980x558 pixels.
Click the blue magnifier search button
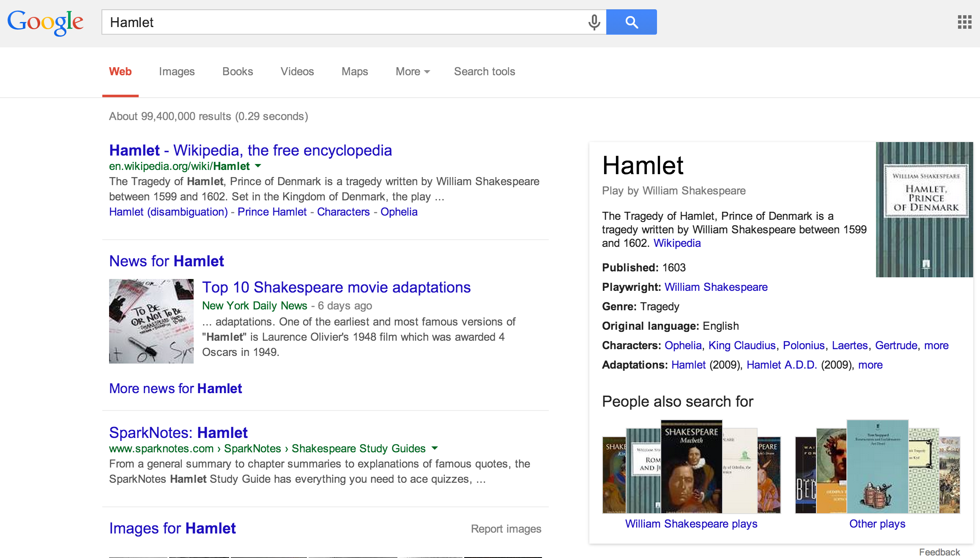pos(631,22)
